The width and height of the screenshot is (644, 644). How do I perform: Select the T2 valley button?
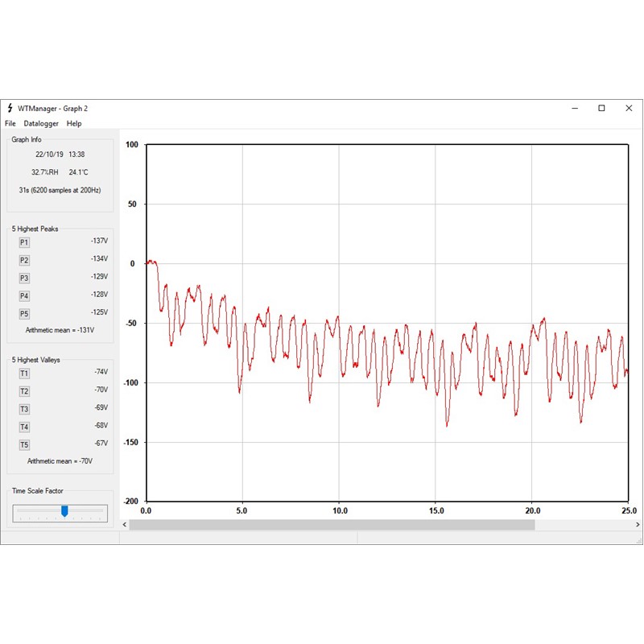tap(24, 391)
